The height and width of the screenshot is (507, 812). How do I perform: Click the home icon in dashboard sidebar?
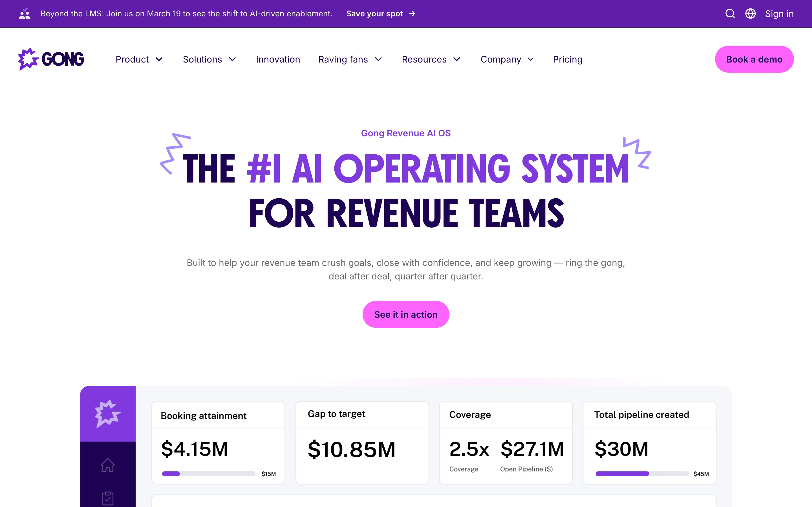(108, 465)
